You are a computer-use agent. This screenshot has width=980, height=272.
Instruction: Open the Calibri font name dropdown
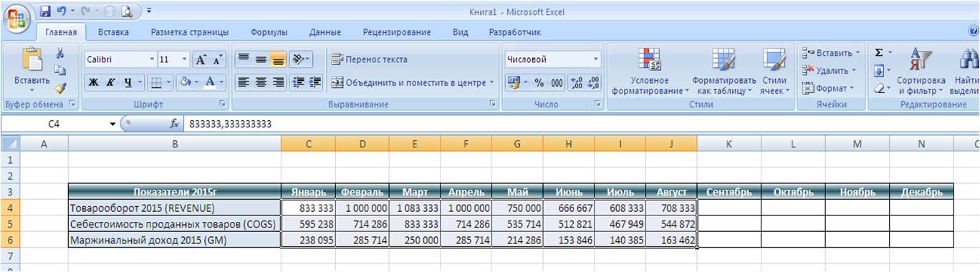(x=152, y=59)
